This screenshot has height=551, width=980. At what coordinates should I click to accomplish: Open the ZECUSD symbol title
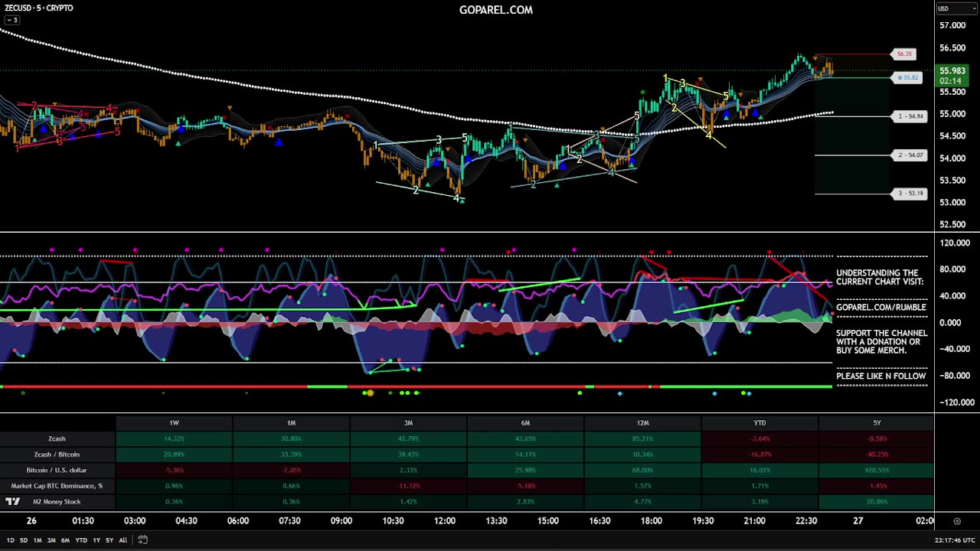(x=39, y=8)
